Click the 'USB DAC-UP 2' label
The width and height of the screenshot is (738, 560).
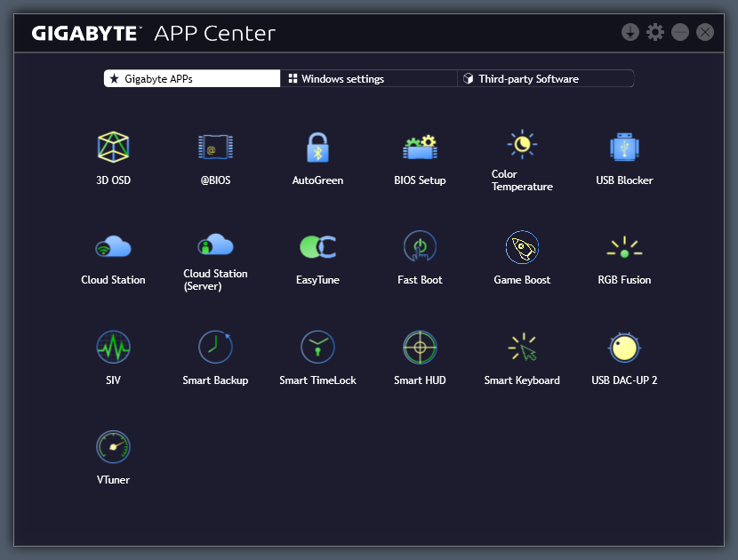(x=624, y=380)
